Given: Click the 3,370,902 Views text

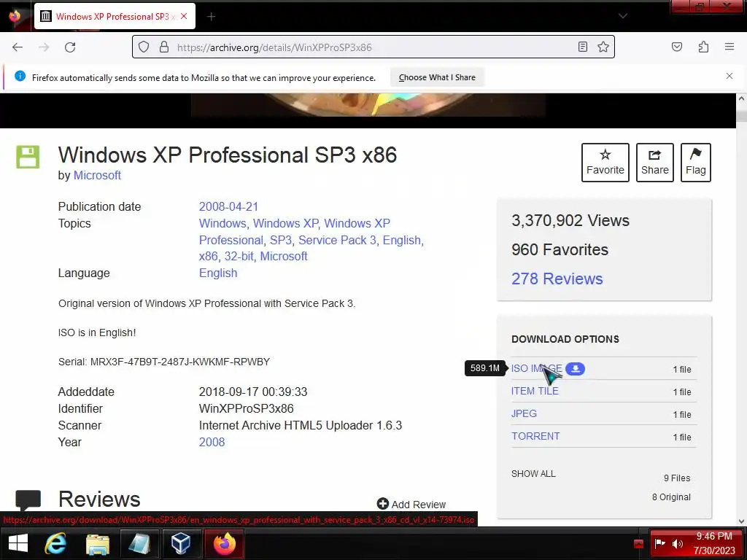Looking at the screenshot, I should pyautogui.click(x=570, y=220).
